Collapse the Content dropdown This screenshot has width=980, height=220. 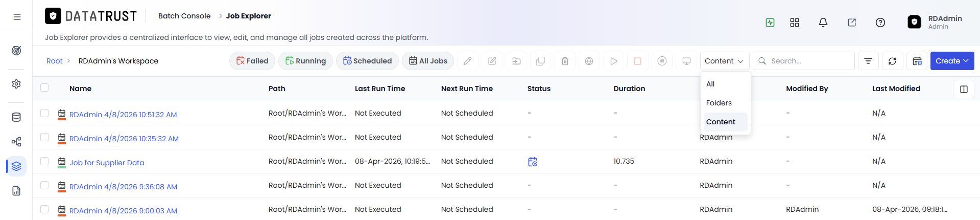click(x=725, y=61)
